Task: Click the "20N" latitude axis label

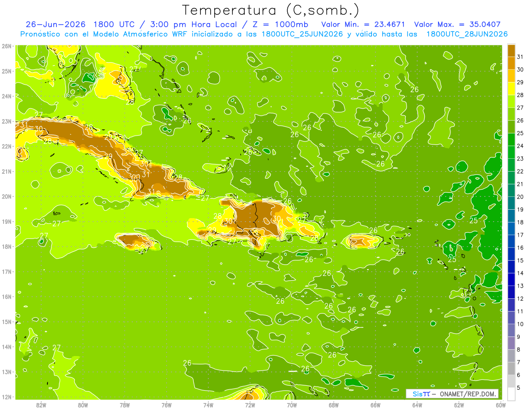Action: tap(7, 196)
